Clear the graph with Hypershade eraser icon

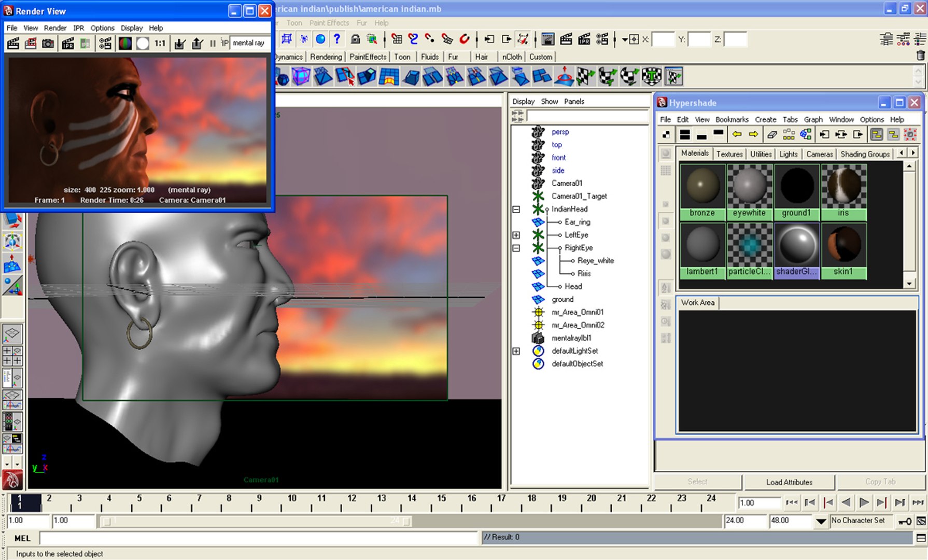click(x=772, y=135)
